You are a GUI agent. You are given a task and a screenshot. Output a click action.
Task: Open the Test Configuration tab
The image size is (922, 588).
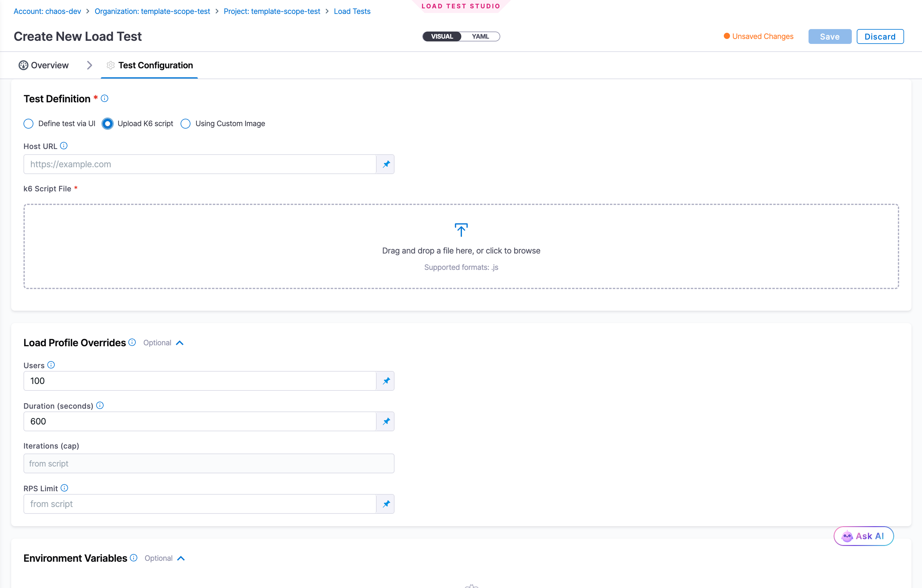[x=149, y=66]
